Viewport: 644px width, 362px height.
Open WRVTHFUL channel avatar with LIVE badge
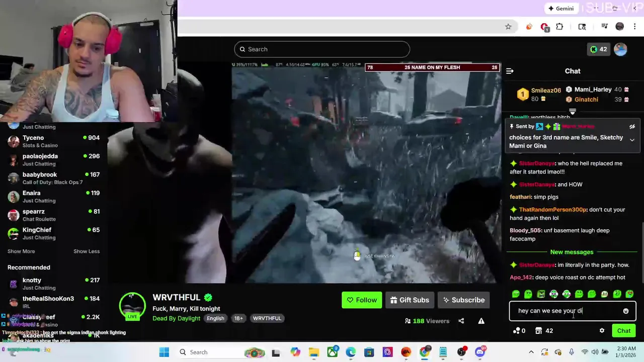tap(132, 306)
